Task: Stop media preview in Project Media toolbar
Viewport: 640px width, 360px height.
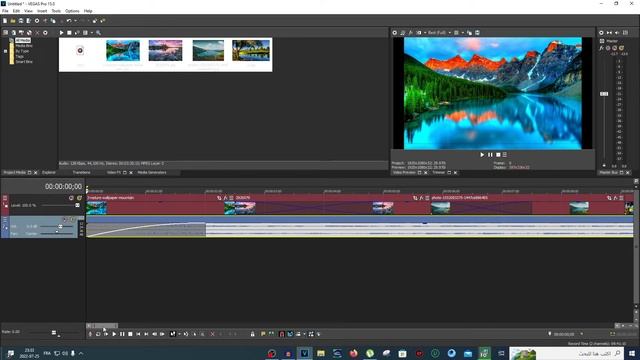Action: point(69,33)
